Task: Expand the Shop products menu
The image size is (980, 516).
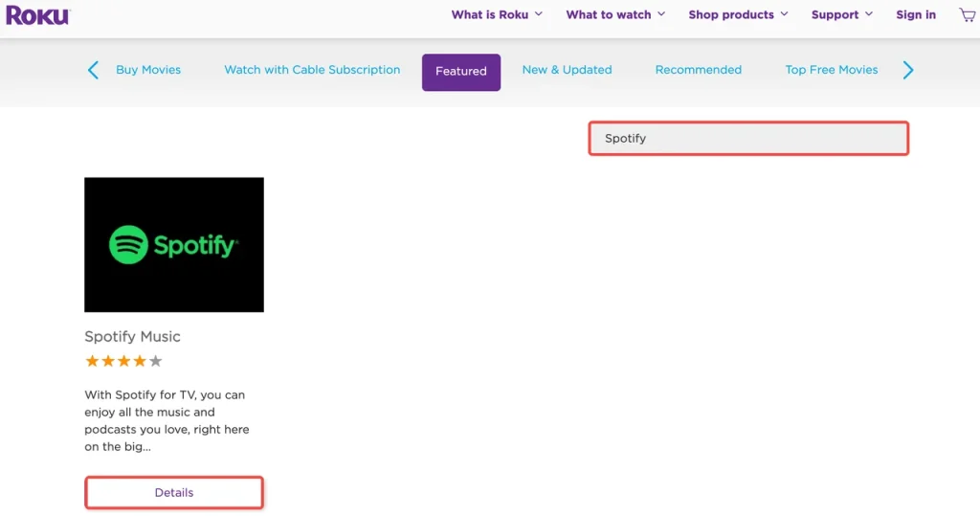Action: pos(738,14)
